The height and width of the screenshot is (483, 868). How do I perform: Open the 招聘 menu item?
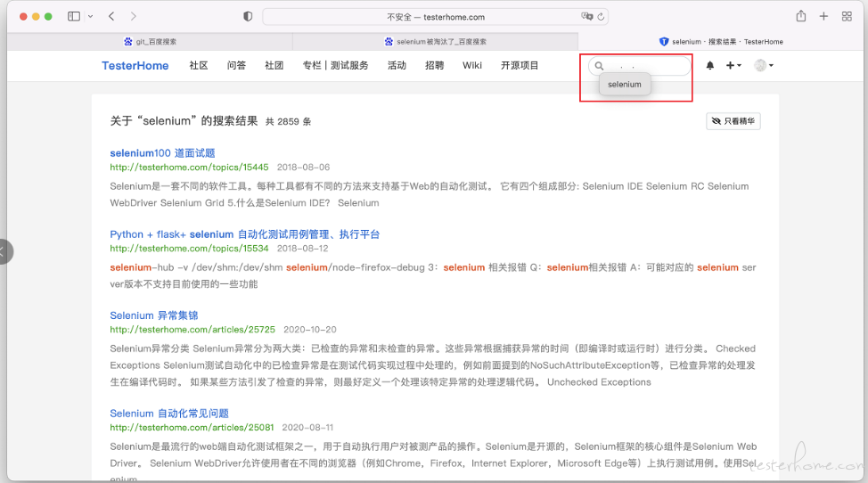(435, 65)
